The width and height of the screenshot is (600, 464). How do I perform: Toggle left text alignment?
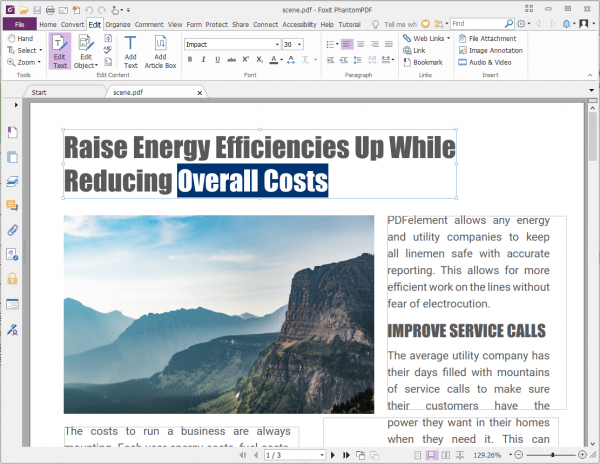coord(347,44)
